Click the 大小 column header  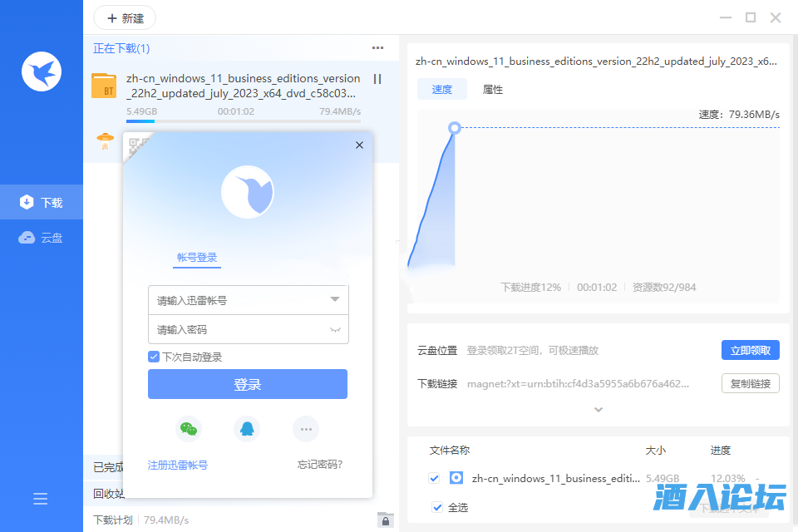656,450
